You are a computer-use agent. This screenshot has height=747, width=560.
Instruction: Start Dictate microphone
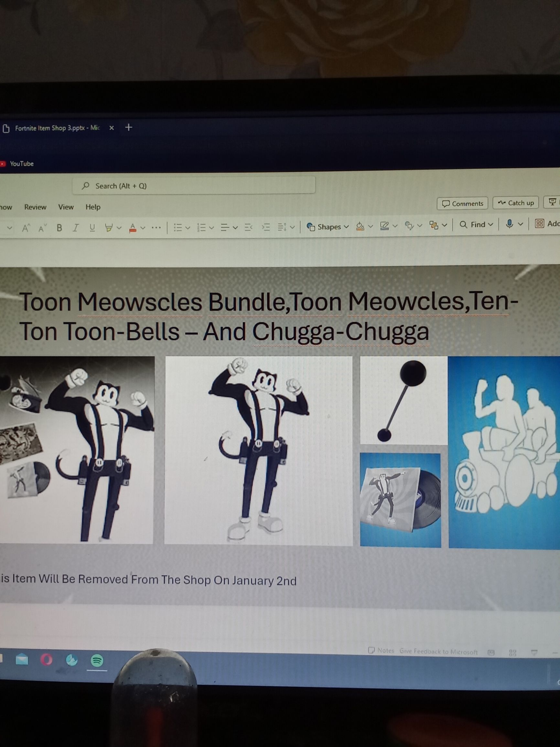(x=510, y=224)
